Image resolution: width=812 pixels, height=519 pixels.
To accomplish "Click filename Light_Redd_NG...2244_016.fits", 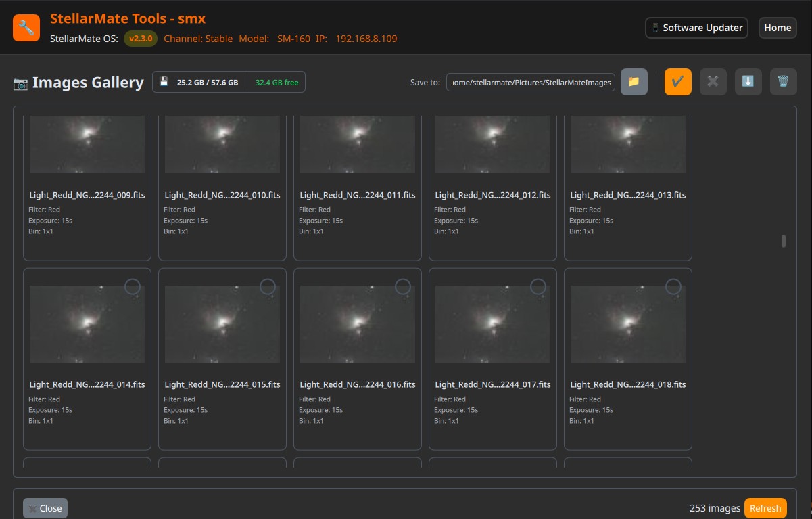I will (x=358, y=384).
